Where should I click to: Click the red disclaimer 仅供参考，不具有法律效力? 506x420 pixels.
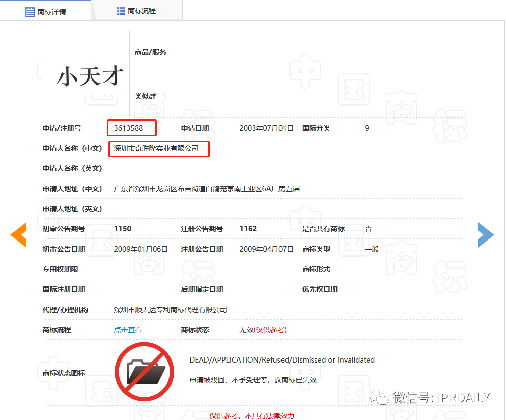(x=252, y=416)
